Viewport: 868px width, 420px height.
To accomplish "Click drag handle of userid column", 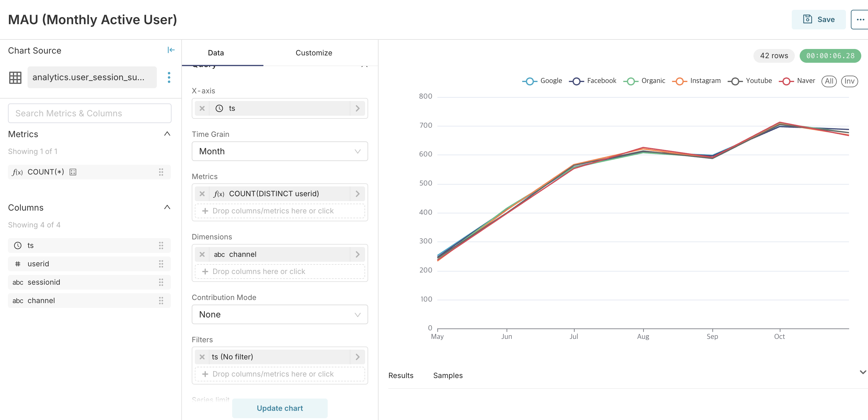I will coord(161,264).
